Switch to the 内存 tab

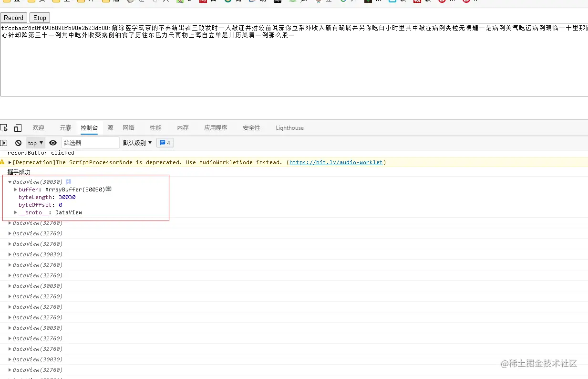[183, 128]
